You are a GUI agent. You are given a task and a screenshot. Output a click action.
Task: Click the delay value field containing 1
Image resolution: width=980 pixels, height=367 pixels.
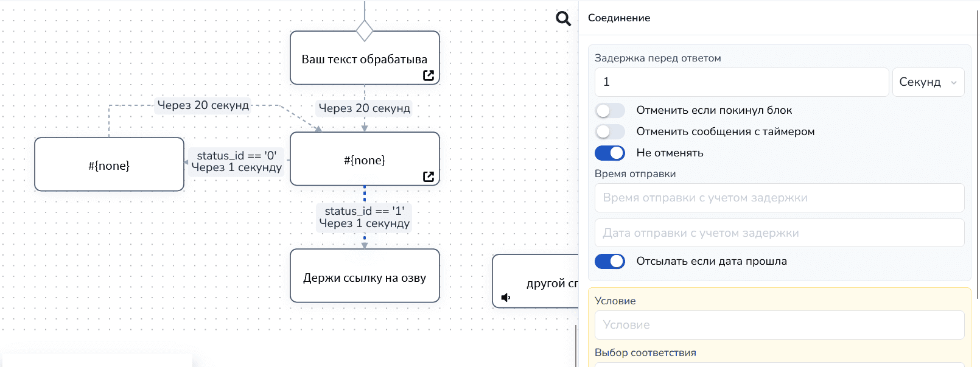click(x=741, y=82)
